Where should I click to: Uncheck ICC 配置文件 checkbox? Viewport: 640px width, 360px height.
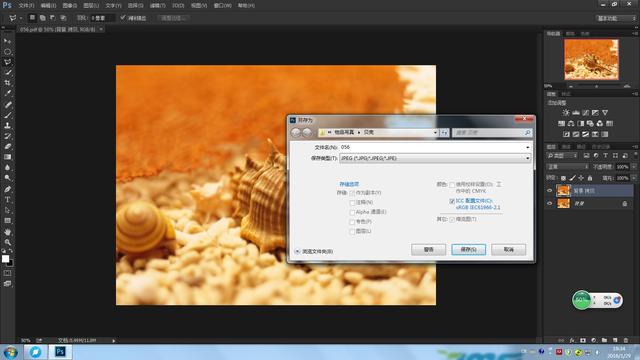pos(452,201)
